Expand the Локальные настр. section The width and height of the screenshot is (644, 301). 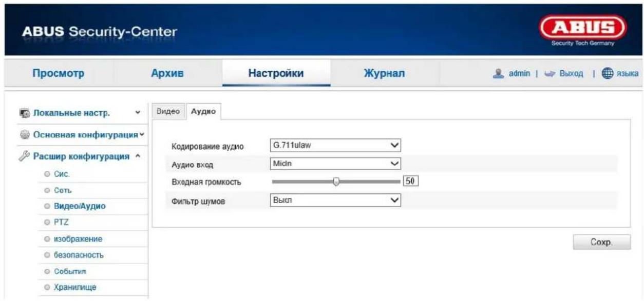pyautogui.click(x=137, y=113)
